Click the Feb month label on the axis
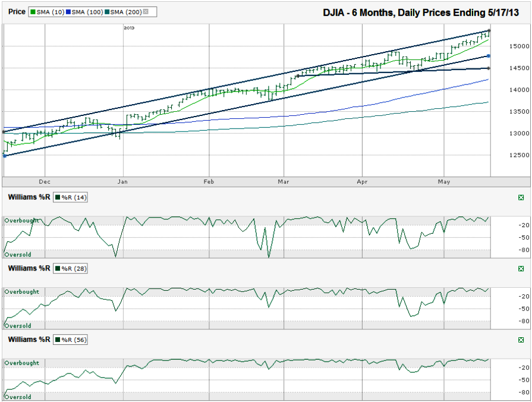This screenshot has width=532, height=402. click(209, 182)
